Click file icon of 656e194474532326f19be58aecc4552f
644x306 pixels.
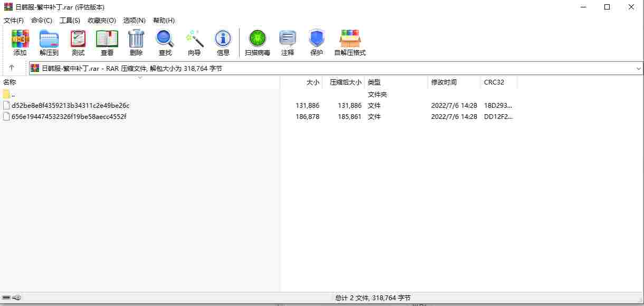(x=6, y=116)
